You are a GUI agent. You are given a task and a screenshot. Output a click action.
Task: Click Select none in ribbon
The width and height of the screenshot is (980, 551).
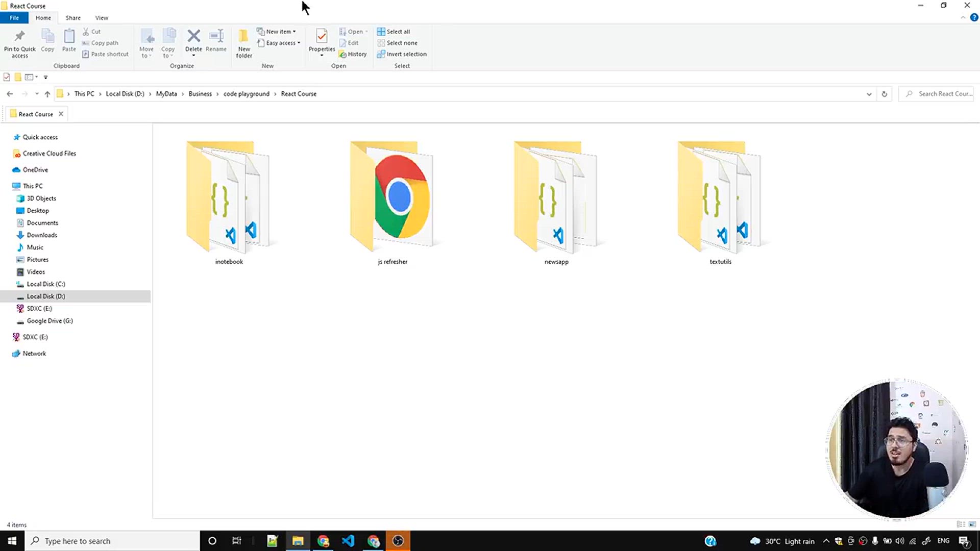(397, 43)
